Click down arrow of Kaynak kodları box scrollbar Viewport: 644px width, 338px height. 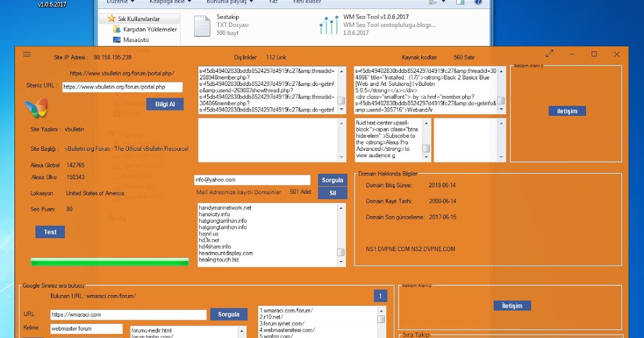pyautogui.click(x=501, y=110)
